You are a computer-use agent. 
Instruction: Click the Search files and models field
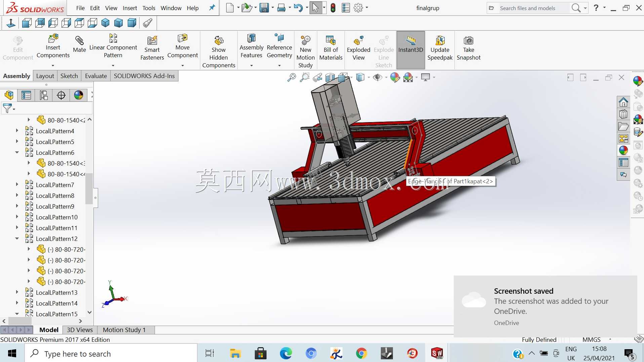pos(534,8)
